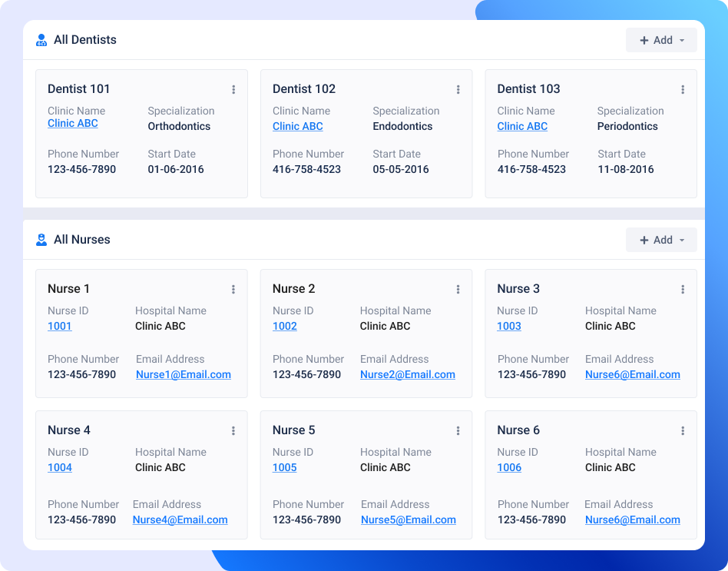The image size is (728, 571).
Task: Click the Nurse2@Email.com email link
Action: coord(408,374)
